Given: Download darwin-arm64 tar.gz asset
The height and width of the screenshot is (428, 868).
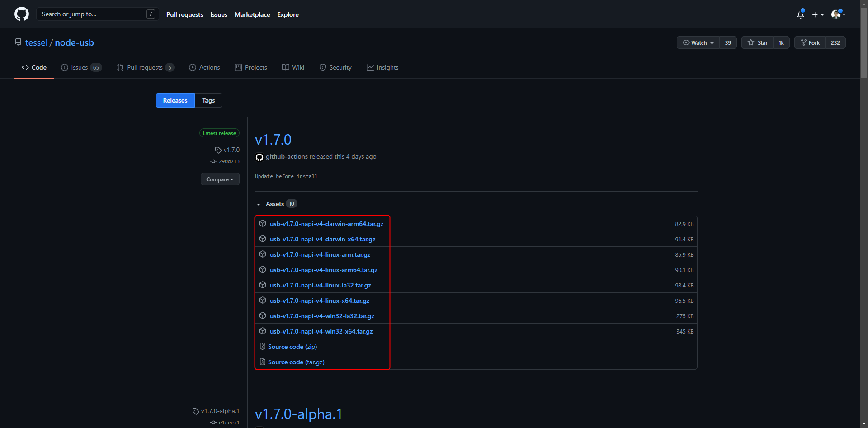Looking at the screenshot, I should (x=326, y=224).
